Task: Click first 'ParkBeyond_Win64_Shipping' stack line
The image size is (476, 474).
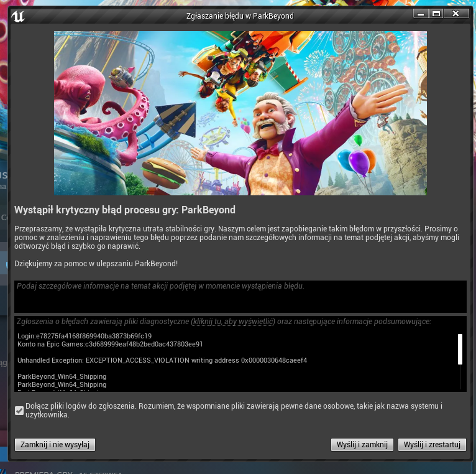Action: [62, 376]
